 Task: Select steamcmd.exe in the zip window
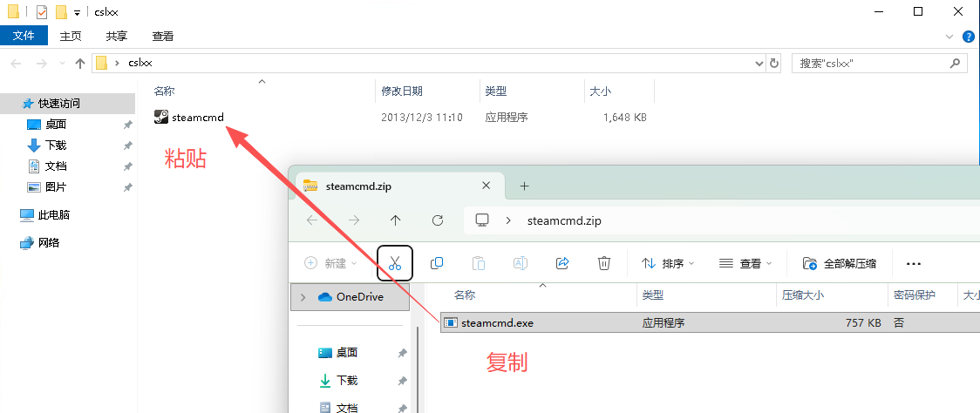(x=496, y=322)
